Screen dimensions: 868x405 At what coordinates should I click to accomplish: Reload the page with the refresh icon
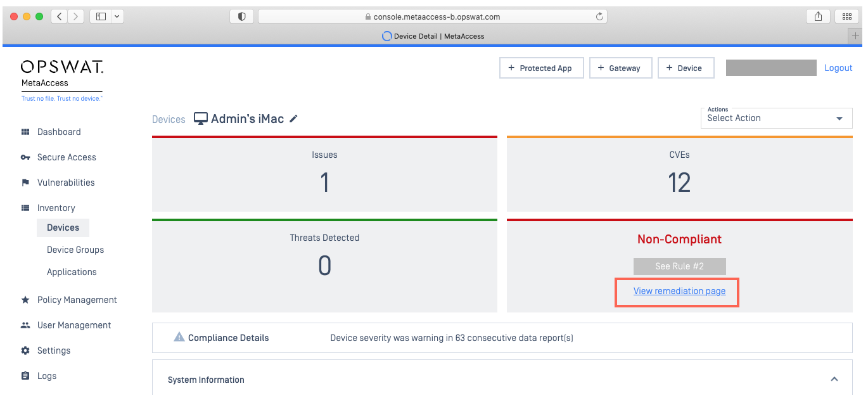pyautogui.click(x=599, y=16)
